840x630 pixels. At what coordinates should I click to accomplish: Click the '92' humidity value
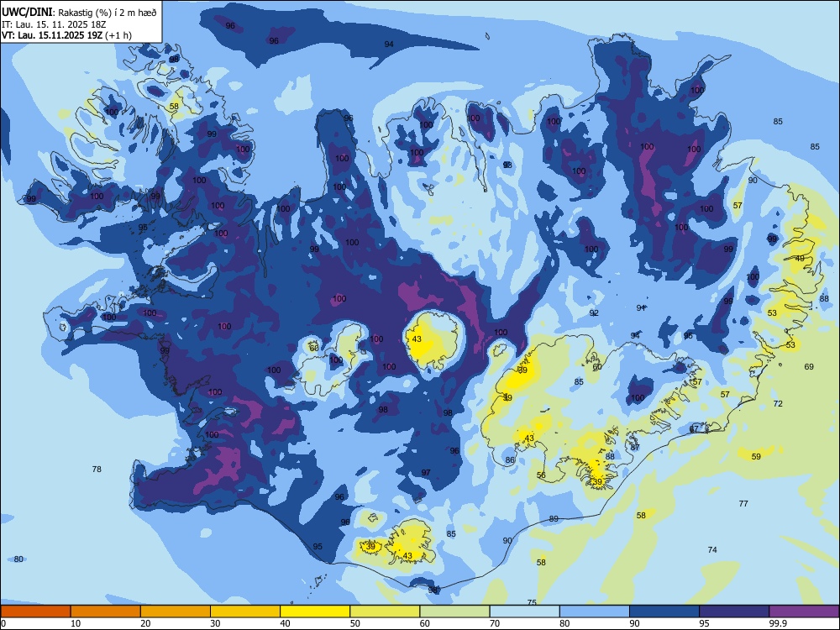click(594, 312)
